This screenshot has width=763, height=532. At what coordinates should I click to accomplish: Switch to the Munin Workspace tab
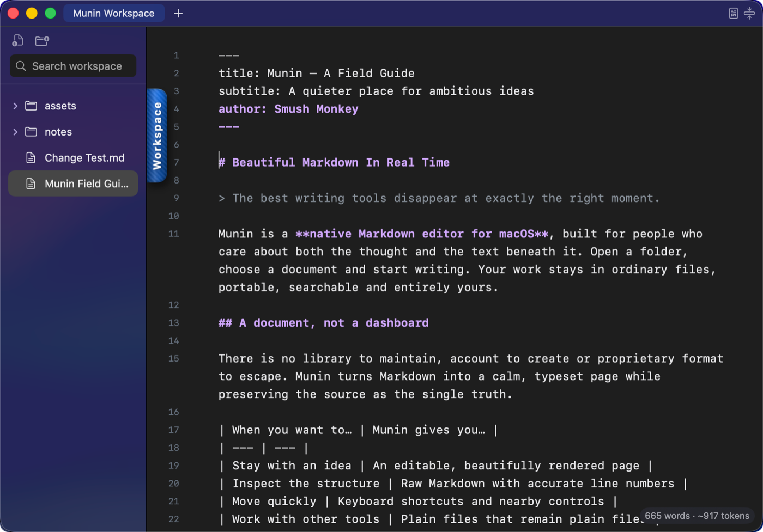[x=114, y=13]
